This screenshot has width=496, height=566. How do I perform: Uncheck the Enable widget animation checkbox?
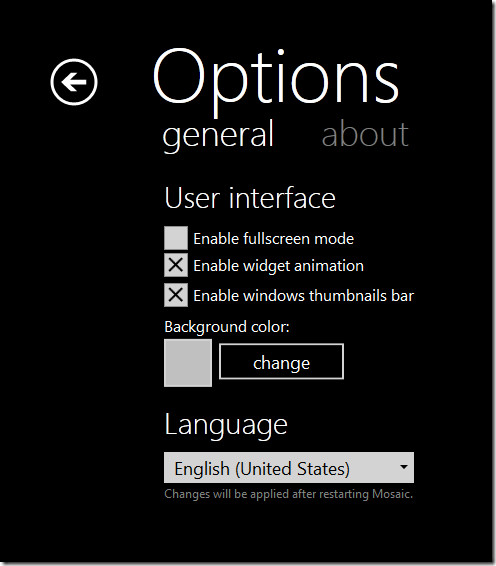(x=176, y=265)
